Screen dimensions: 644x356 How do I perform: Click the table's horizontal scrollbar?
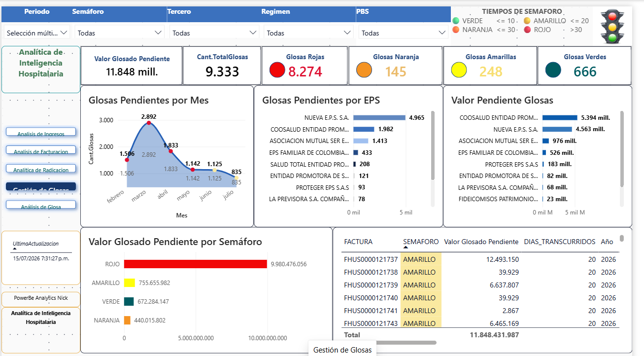[x=390, y=342]
